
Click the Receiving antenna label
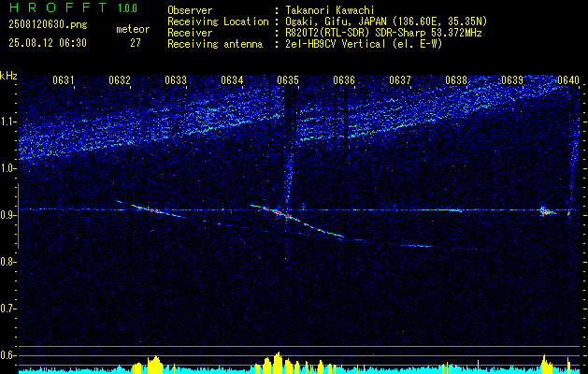(215, 44)
